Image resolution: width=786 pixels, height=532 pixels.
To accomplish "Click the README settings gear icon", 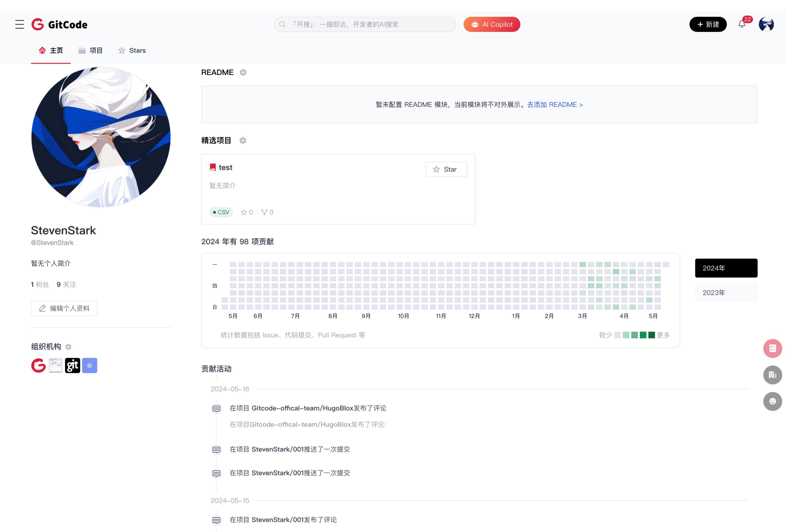I will click(x=243, y=72).
